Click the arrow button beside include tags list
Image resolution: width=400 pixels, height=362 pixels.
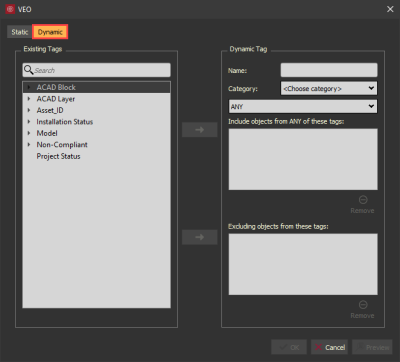tap(200, 130)
